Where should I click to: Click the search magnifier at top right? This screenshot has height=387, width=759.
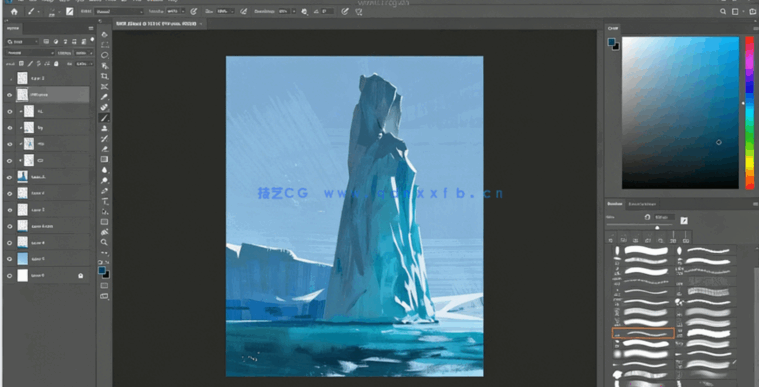click(x=723, y=12)
